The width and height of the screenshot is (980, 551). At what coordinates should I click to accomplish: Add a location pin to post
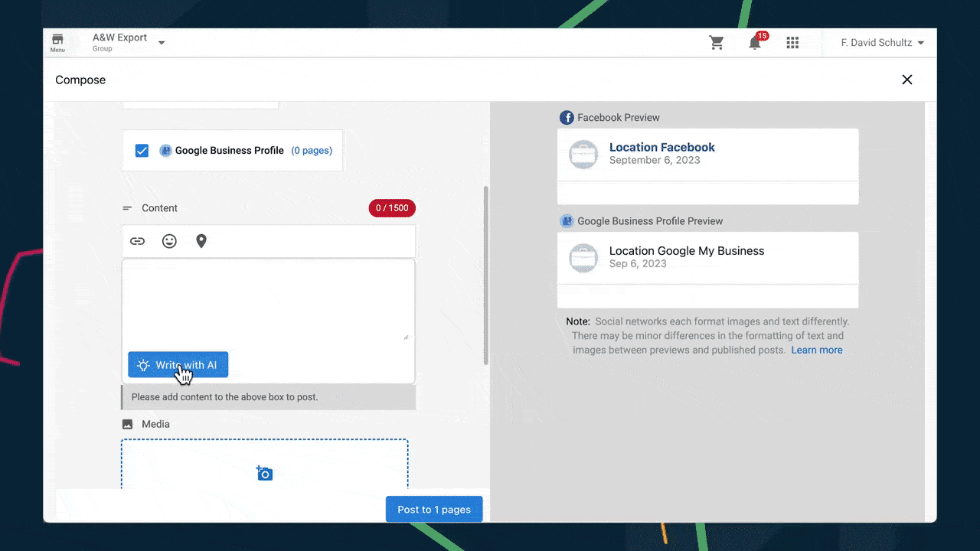pyautogui.click(x=201, y=241)
